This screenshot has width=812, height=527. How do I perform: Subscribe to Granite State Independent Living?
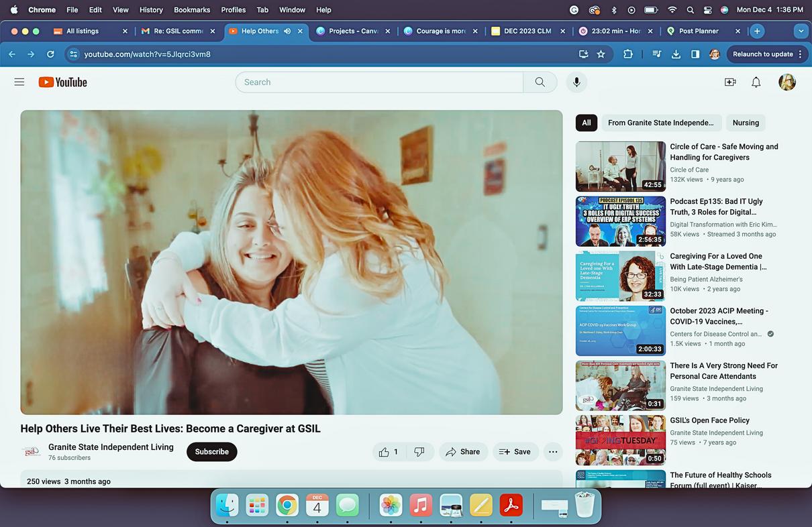coord(212,452)
